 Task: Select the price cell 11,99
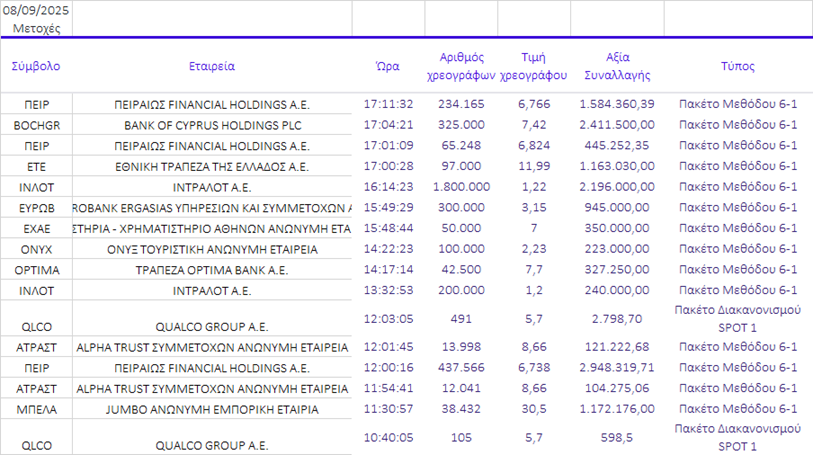coord(534,166)
